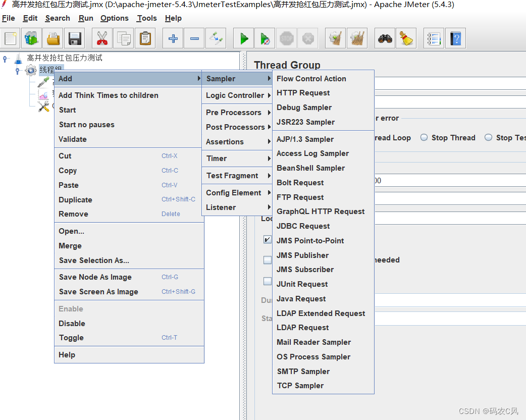Screen dimensions: 526x420
Task: Open the Function Helper list icon
Action: (434, 38)
